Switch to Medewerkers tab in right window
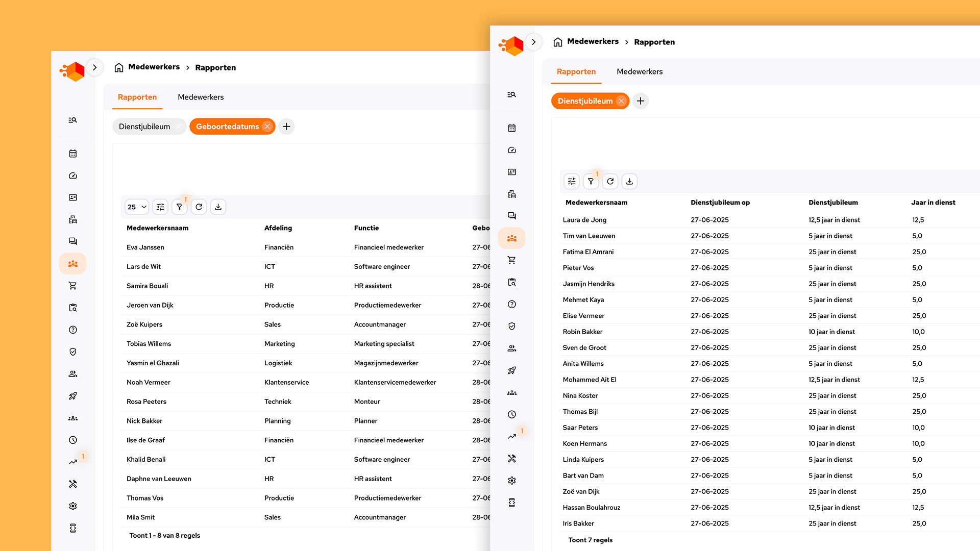Screen dimensions: 980x551 [639, 71]
